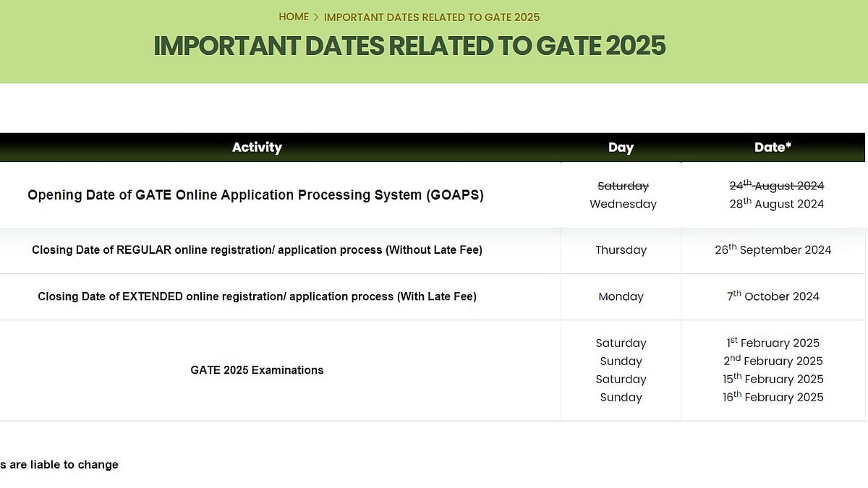Click 1st February 2025 exam date

pyautogui.click(x=773, y=343)
